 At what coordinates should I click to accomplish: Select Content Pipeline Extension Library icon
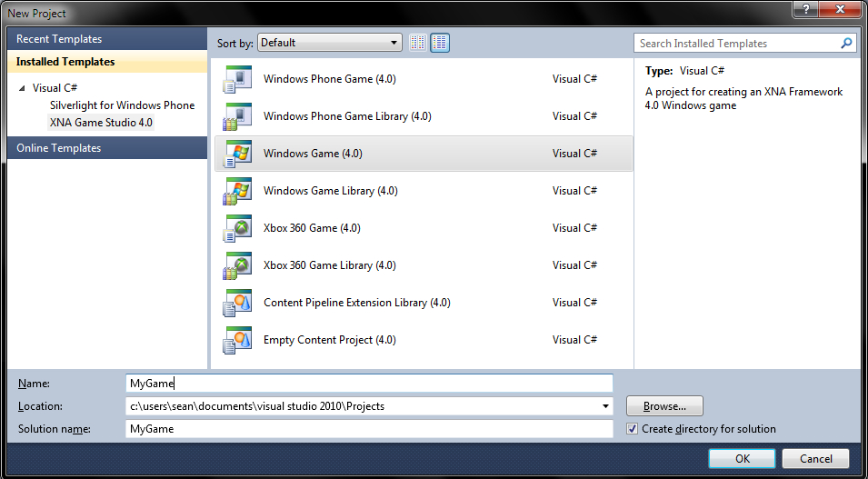click(x=237, y=304)
